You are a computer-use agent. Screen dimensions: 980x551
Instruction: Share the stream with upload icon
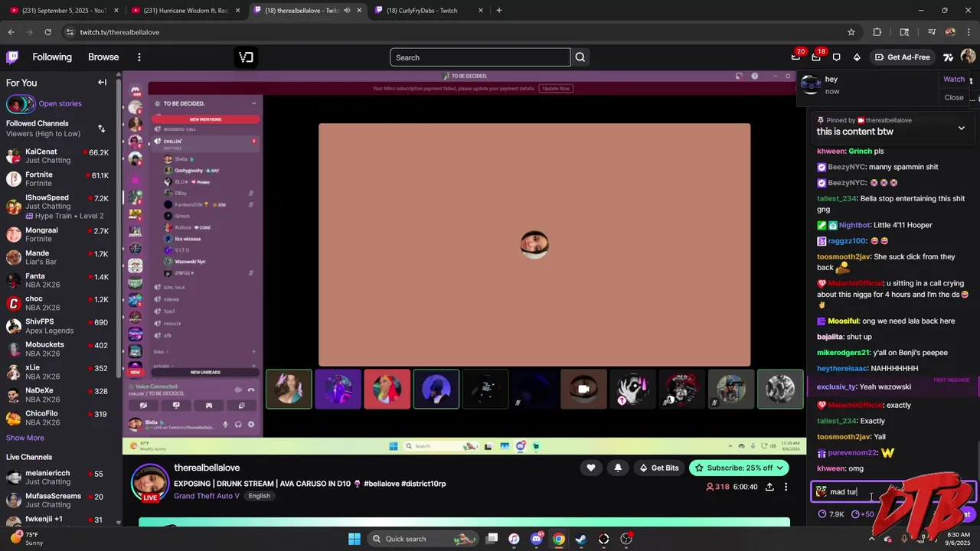pyautogui.click(x=769, y=487)
